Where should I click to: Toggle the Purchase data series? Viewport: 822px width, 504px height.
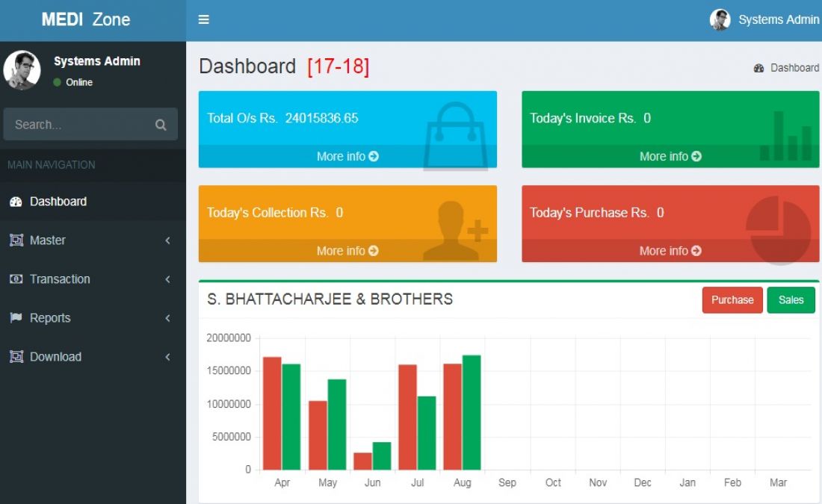point(732,299)
